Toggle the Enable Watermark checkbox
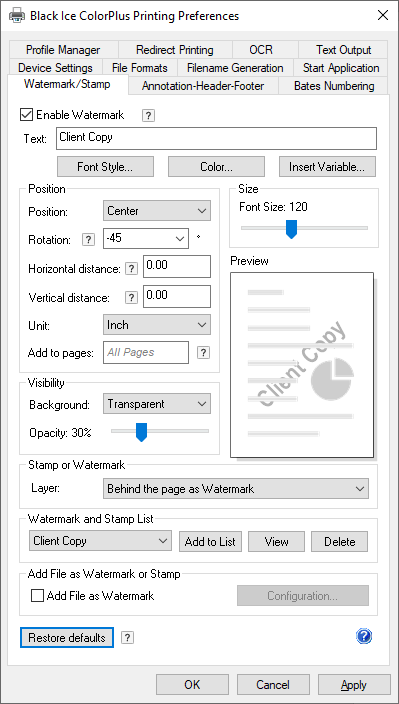 [x=26, y=114]
